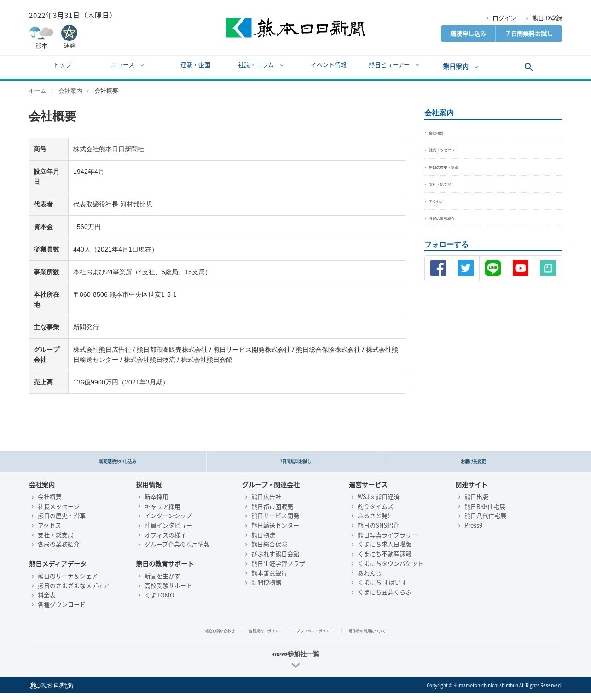The width and height of the screenshot is (591, 700).
Task: Open the 連載・企画 navigation item
Action: [x=195, y=65]
